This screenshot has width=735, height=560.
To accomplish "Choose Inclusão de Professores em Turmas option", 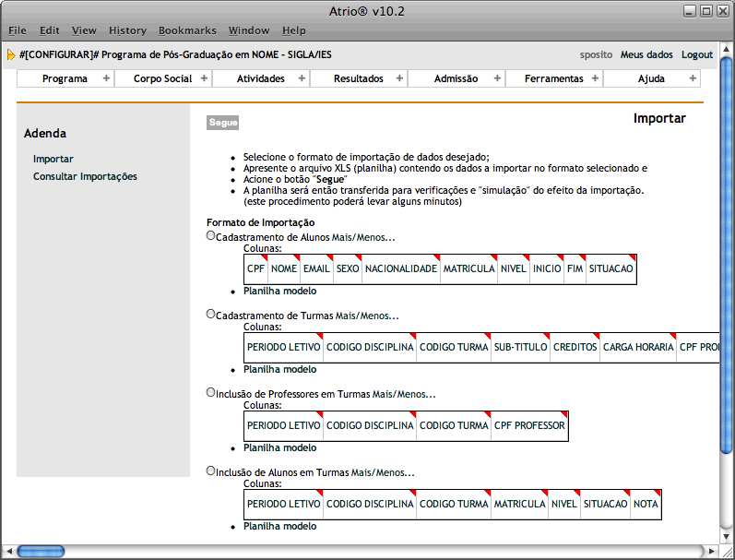I will 211,392.
